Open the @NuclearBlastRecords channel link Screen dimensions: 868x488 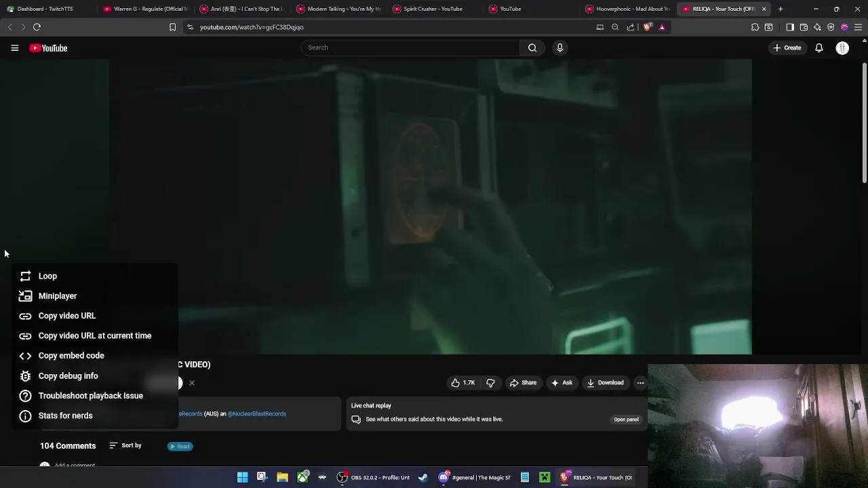(257, 413)
